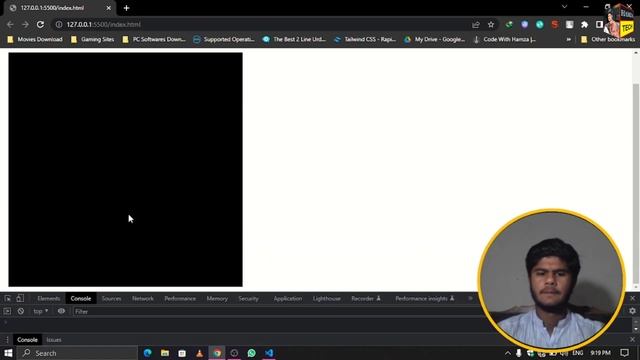Open the Tailwind CSS bookmark
Image resolution: width=640 pixels, height=360 pixels.
coord(365,40)
